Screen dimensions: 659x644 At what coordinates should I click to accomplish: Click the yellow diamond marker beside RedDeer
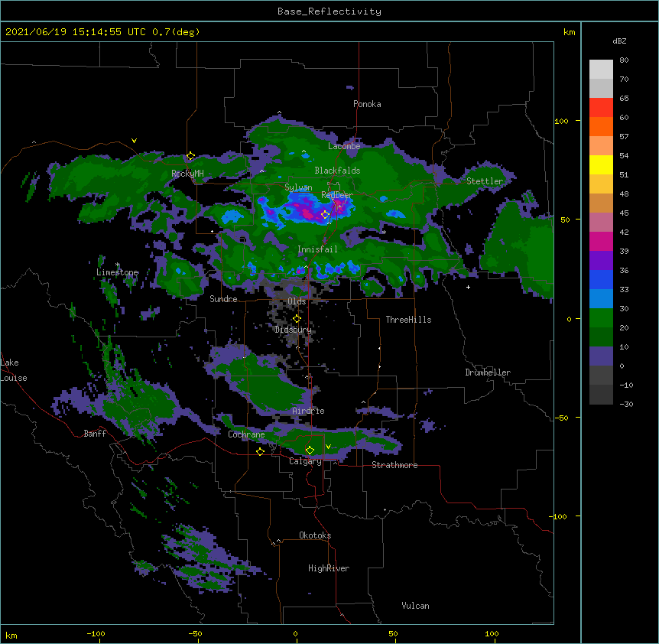click(325, 215)
